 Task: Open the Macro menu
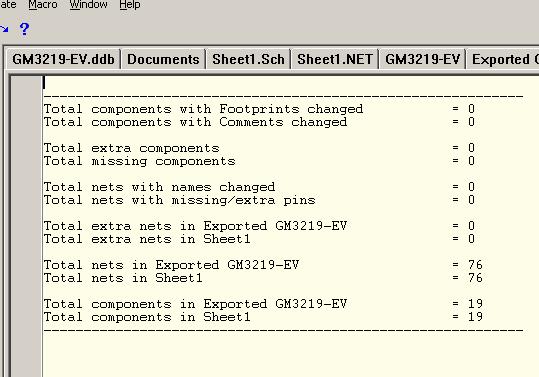(x=43, y=4)
